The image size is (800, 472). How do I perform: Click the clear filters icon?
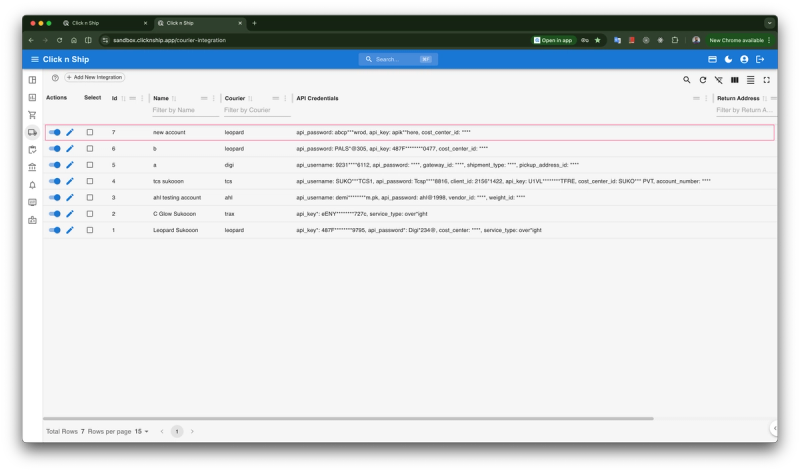click(x=718, y=80)
